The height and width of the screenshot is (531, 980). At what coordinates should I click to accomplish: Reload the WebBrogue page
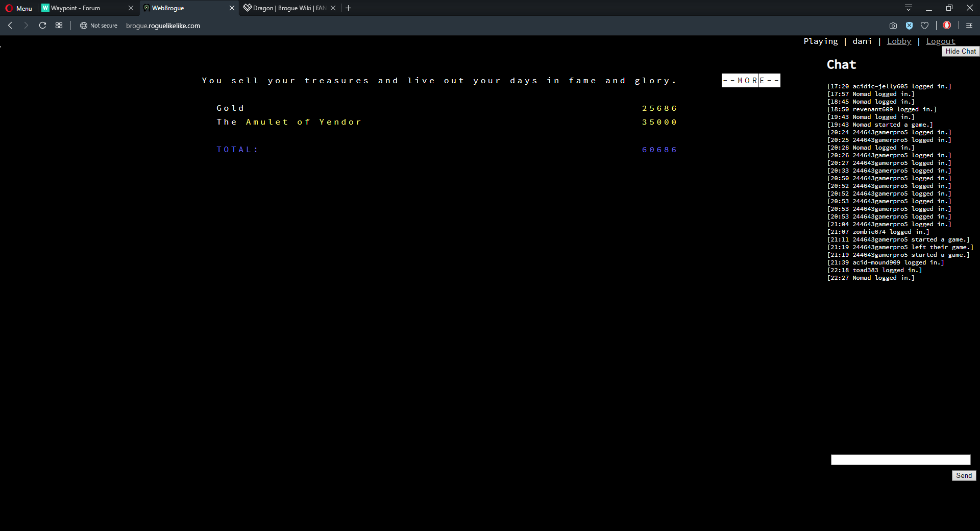[x=43, y=26]
